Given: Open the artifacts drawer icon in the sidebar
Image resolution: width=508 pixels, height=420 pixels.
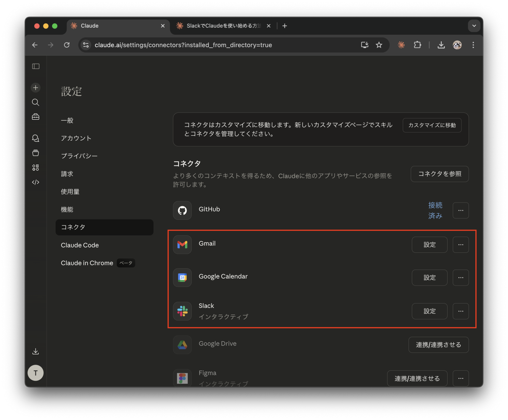Looking at the screenshot, I should pos(35,153).
